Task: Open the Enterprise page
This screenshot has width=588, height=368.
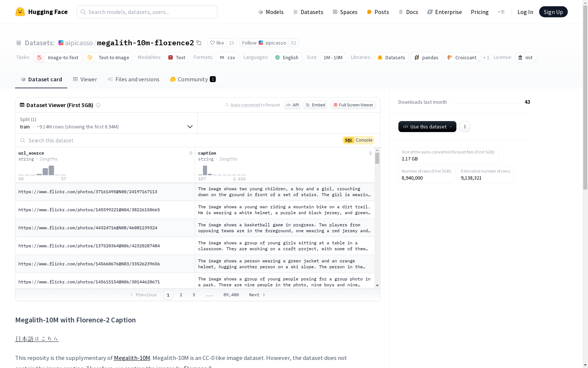Action: (444, 12)
